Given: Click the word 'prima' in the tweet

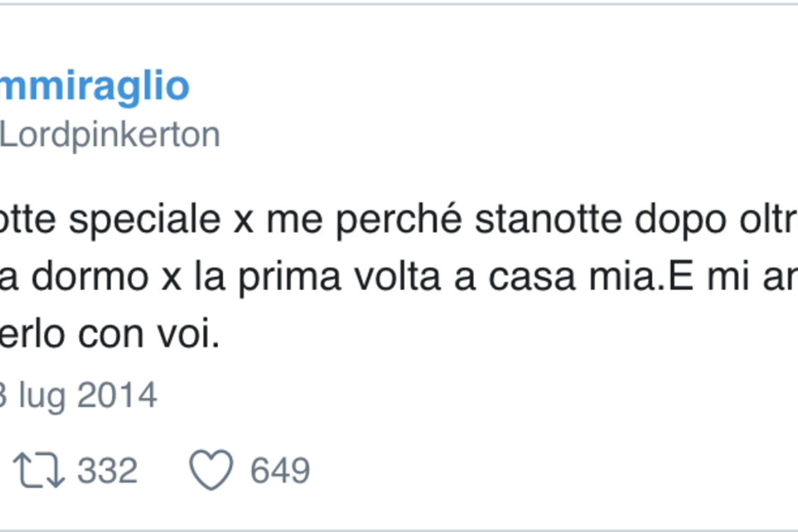Looking at the screenshot, I should click(x=289, y=277).
